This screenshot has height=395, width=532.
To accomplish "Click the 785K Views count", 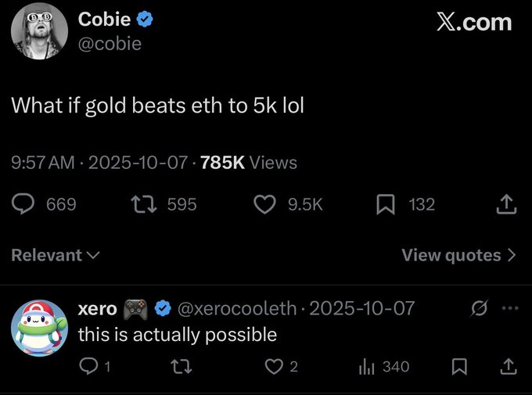I will [x=249, y=163].
